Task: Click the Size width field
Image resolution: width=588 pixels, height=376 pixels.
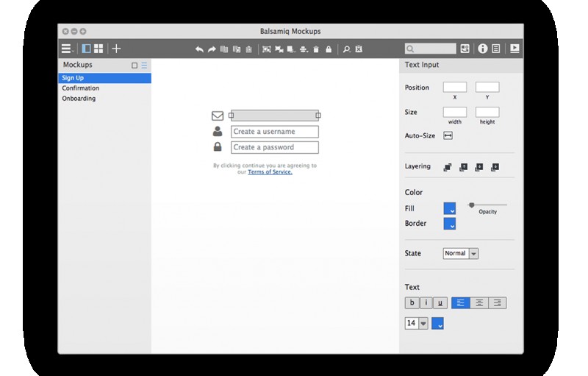Action: tap(455, 112)
